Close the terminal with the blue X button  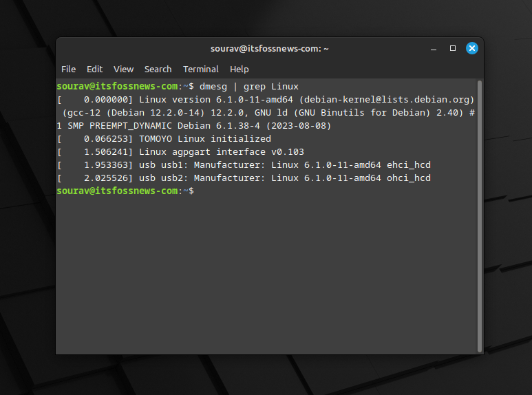click(x=472, y=48)
